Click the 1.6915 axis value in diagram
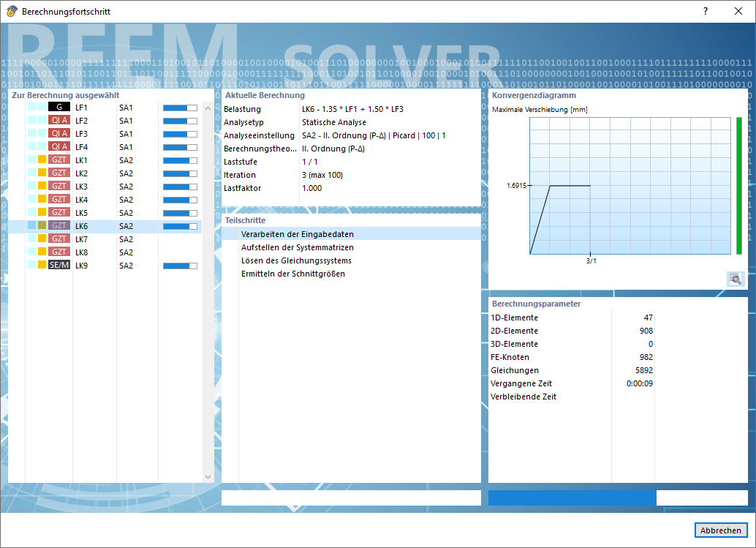This screenshot has height=548, width=756. coord(516,185)
